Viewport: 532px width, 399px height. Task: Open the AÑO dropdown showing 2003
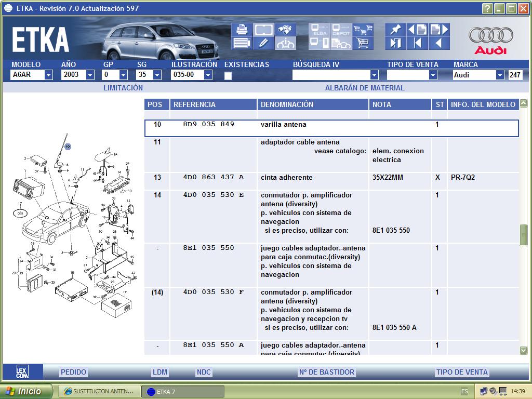click(90, 75)
